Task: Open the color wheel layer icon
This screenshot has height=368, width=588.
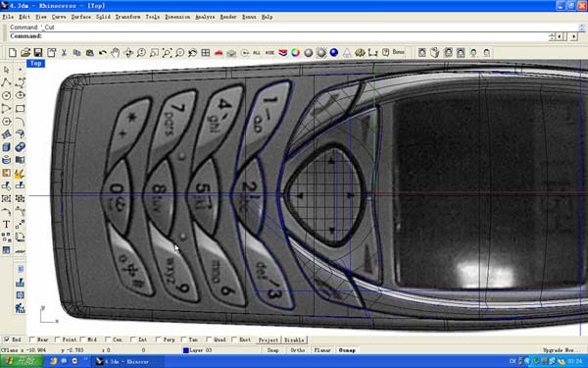Action: pyautogui.click(x=296, y=53)
